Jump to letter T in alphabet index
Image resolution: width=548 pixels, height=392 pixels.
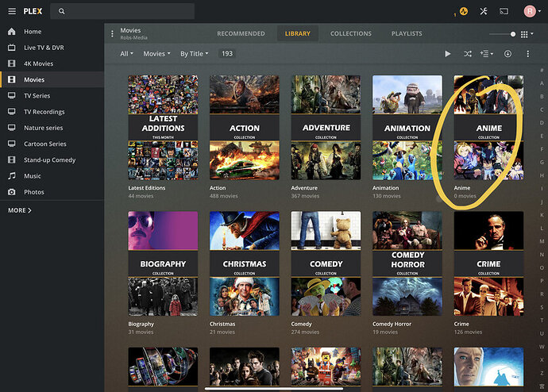[x=542, y=320]
